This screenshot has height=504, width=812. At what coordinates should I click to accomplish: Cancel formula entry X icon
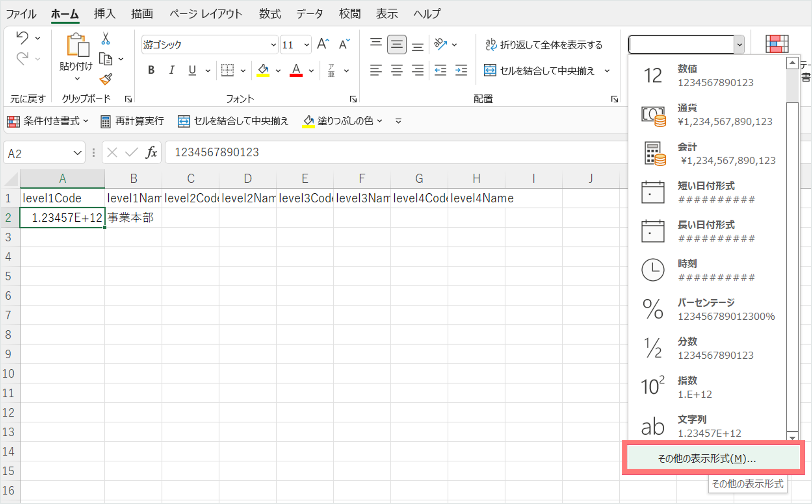tap(112, 152)
